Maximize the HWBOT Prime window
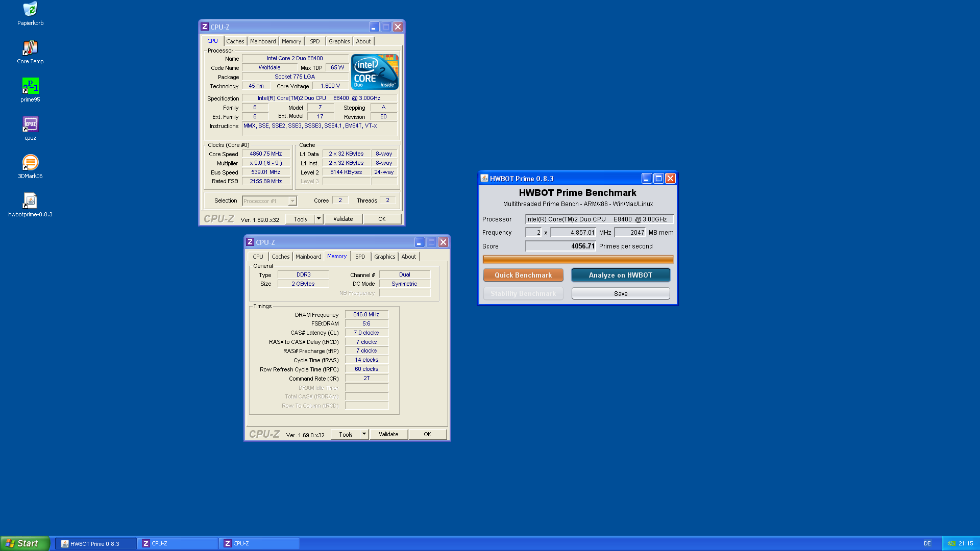 coord(658,178)
